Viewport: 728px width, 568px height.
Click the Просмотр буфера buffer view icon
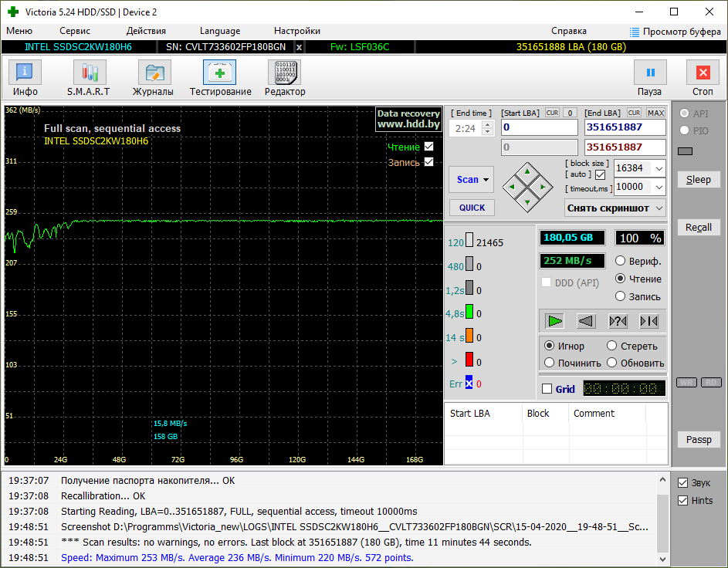point(635,32)
